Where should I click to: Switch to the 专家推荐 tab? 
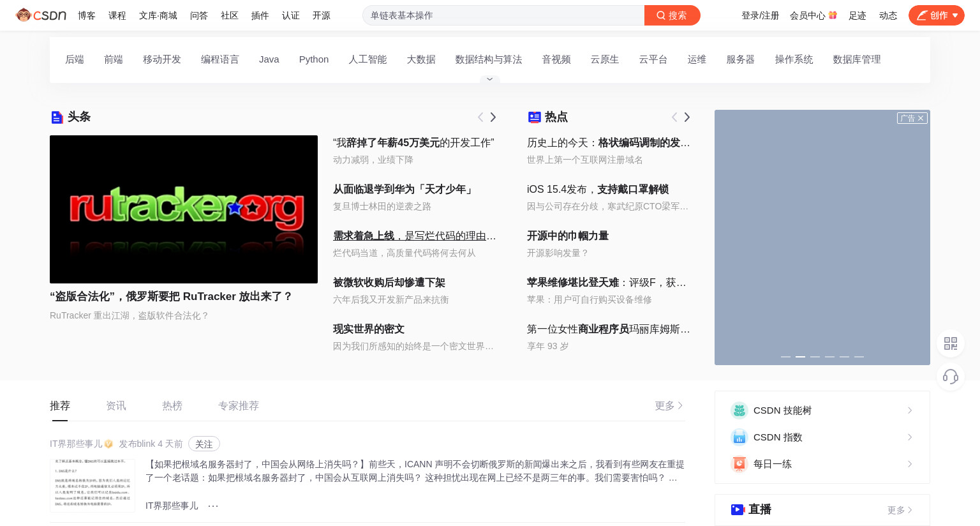click(239, 405)
